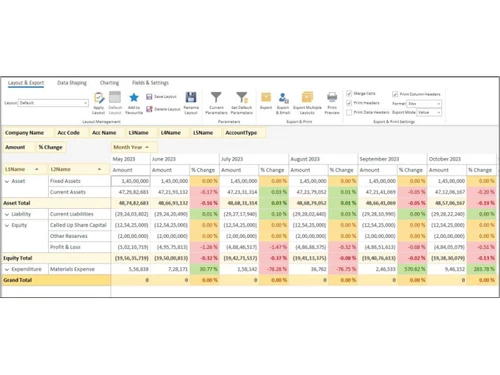Select the Other Reserves row label
The width and height of the screenshot is (500, 375).
click(x=79, y=236)
